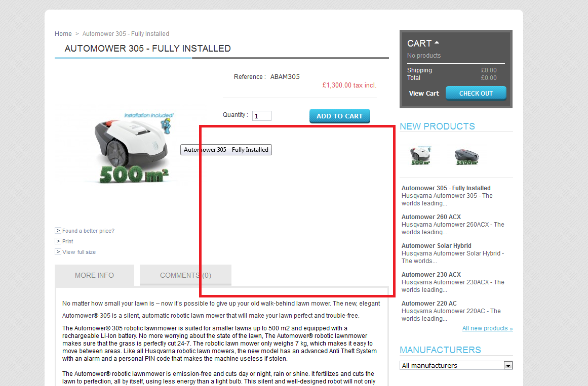Open the MANUFACTURERS heading

440,350
